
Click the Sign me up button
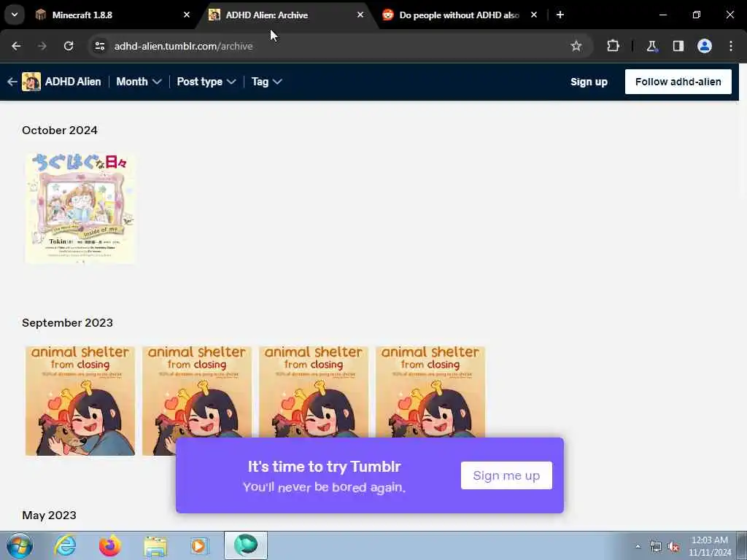[506, 475]
